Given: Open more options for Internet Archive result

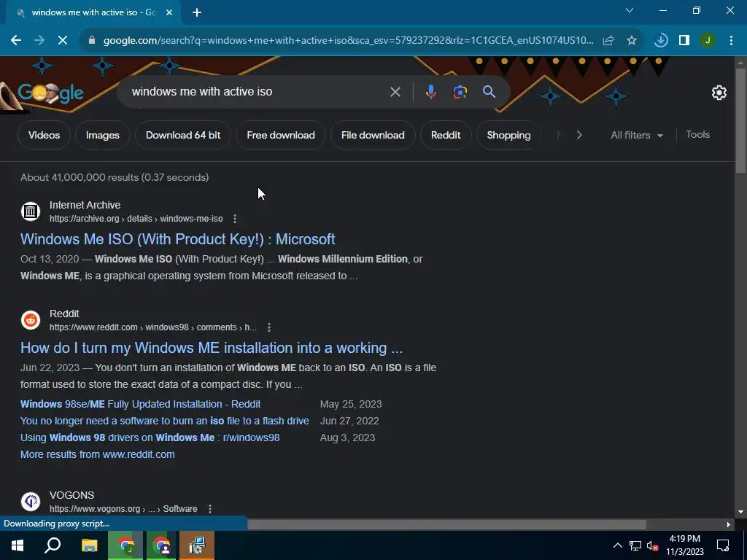Looking at the screenshot, I should pyautogui.click(x=234, y=219).
